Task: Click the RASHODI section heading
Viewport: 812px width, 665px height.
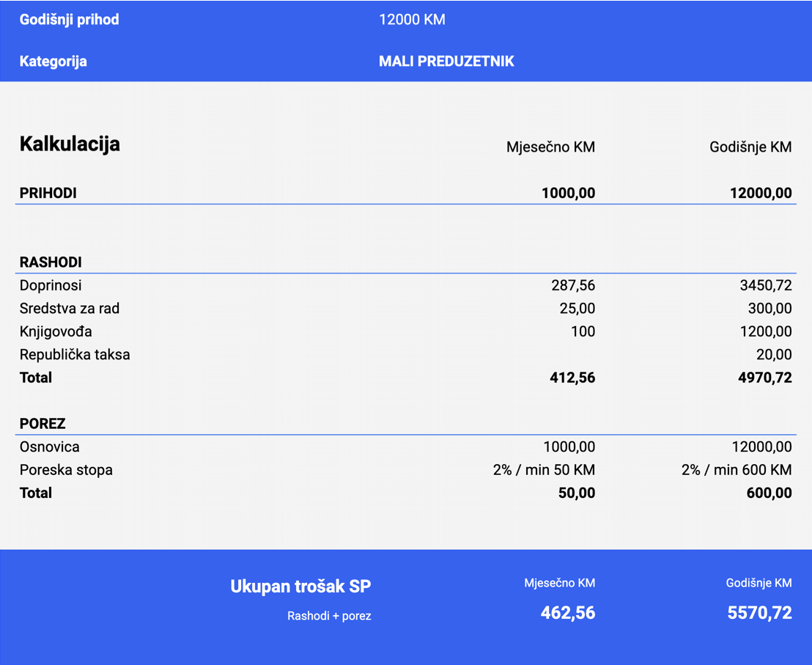Action: [x=51, y=262]
